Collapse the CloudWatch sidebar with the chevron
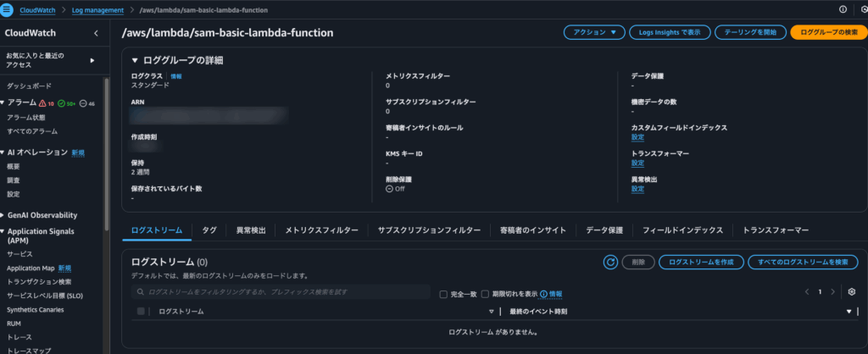This screenshot has height=354, width=868. [96, 33]
